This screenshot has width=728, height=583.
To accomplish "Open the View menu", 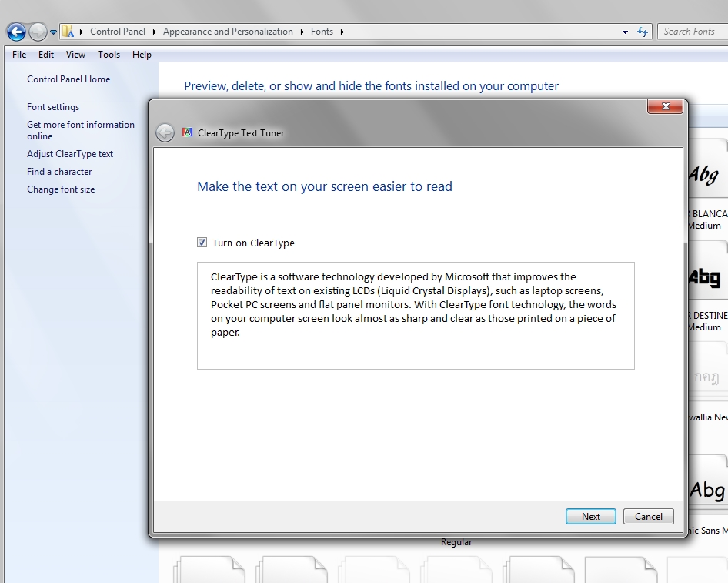I will click(x=75, y=55).
